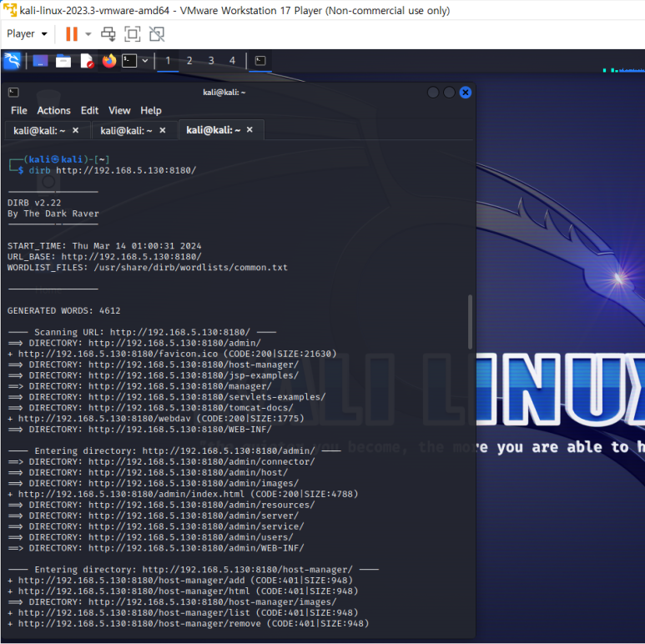This screenshot has height=644, width=645.
Task: Launch the text editor from panel
Action: (87, 61)
